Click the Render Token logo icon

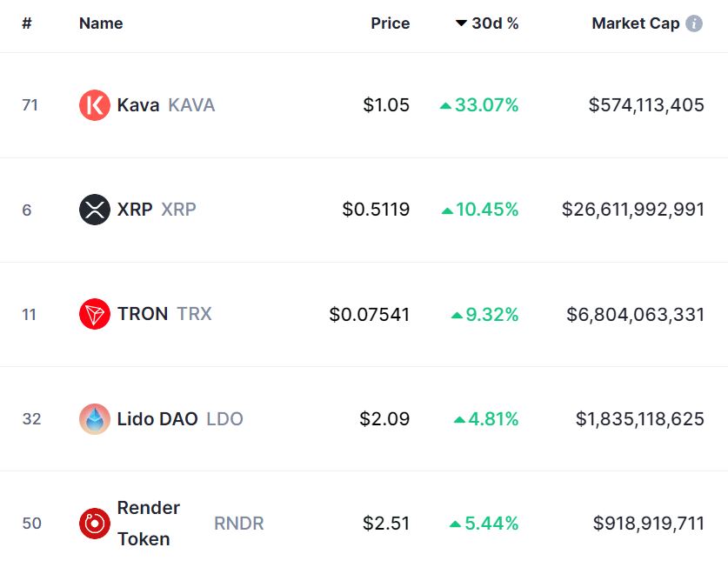(x=95, y=523)
